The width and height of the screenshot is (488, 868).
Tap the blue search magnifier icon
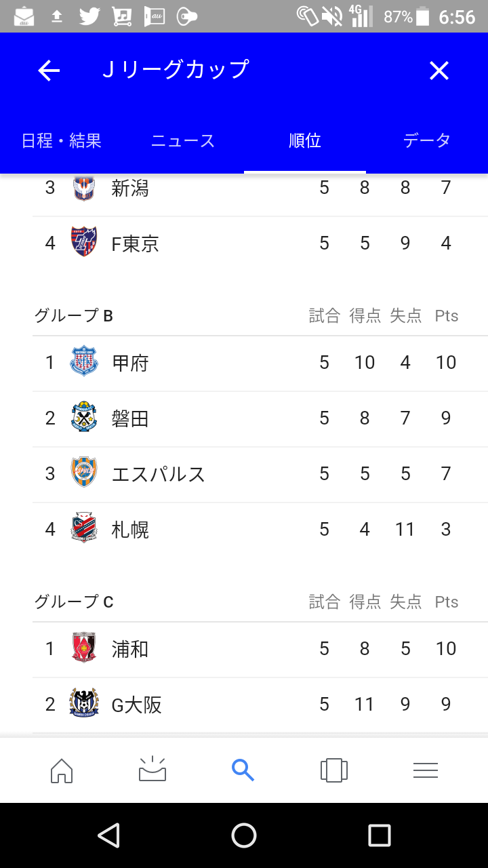point(243,770)
